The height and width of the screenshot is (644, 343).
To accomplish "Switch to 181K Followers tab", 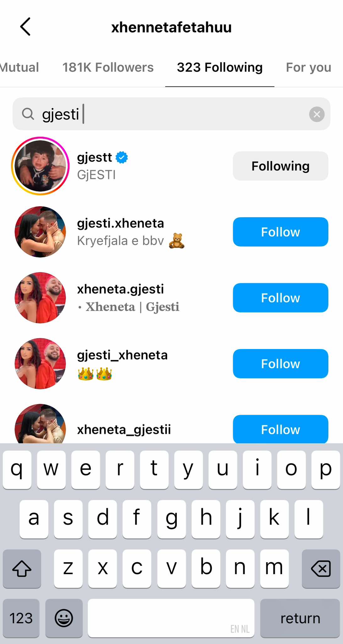I will coord(108,67).
